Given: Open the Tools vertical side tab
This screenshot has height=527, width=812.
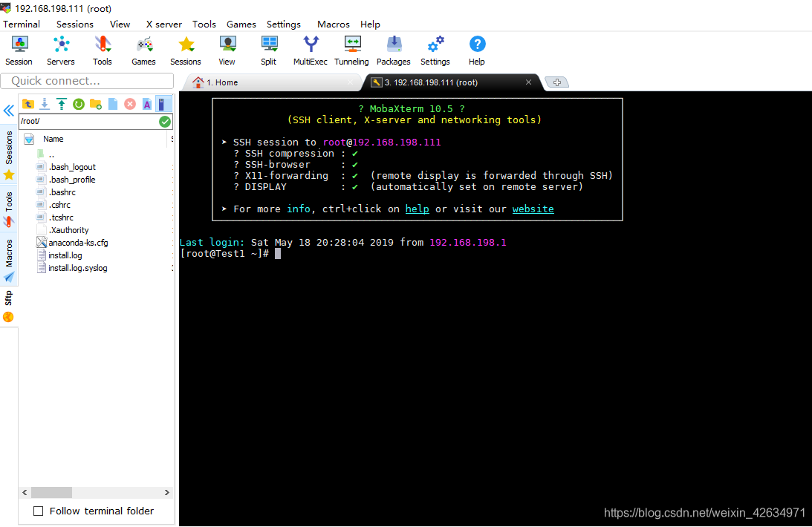Looking at the screenshot, I should click(9, 209).
